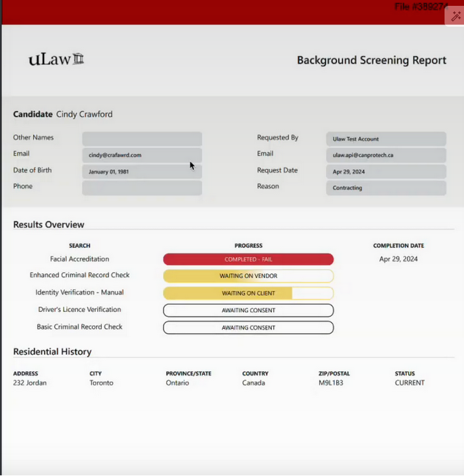Click the Requested By field Ulaw Test Account
The image size is (464, 476).
point(386,139)
